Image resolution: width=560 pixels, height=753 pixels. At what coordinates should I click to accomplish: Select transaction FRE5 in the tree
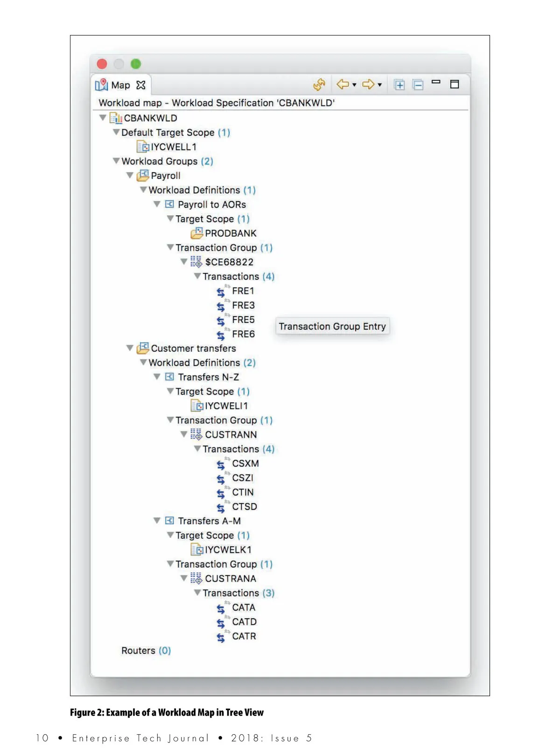[x=243, y=320]
